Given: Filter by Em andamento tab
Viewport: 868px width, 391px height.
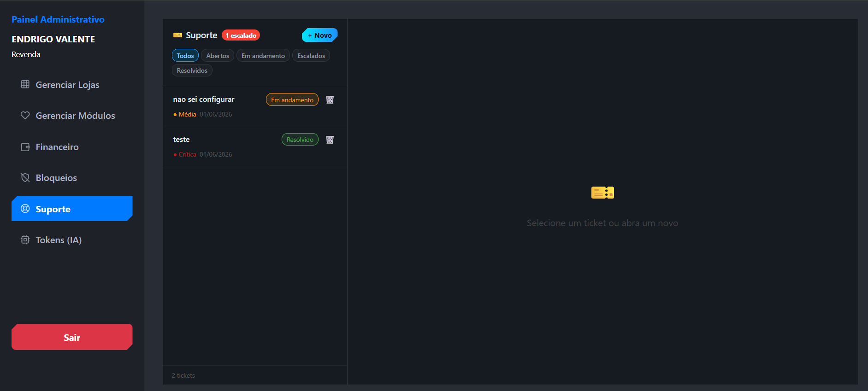Looking at the screenshot, I should 263,56.
